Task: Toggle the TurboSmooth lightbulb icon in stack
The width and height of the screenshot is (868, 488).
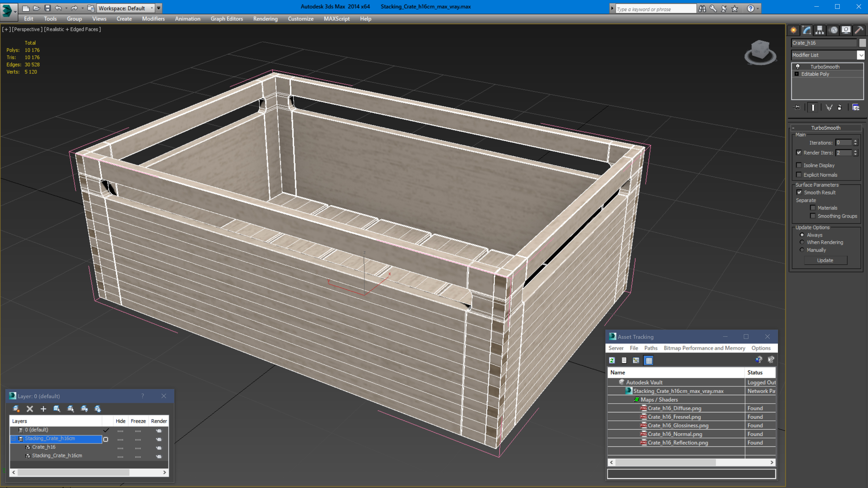Action: [x=797, y=67]
